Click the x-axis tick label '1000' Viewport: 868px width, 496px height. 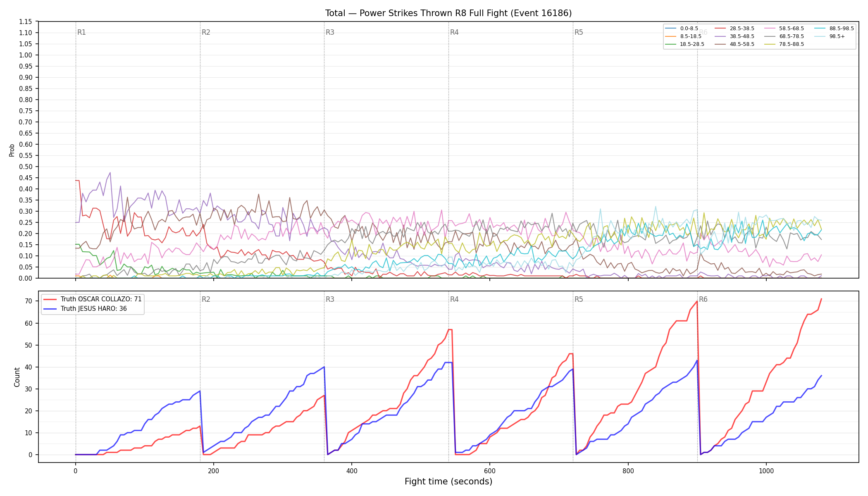766,471
